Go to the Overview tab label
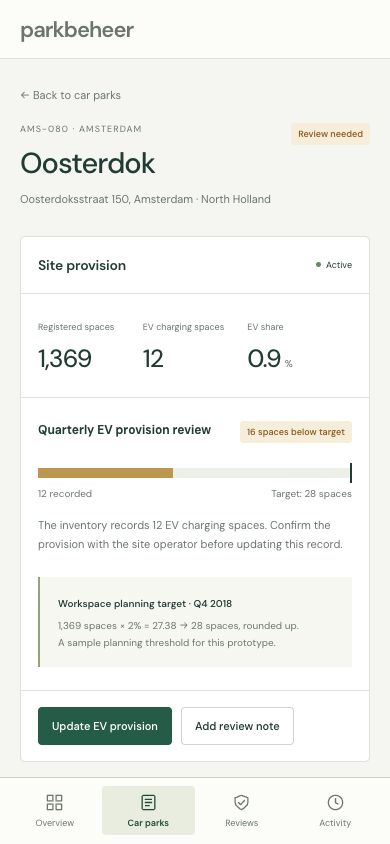Screen dimensions: 390x844 55,823
